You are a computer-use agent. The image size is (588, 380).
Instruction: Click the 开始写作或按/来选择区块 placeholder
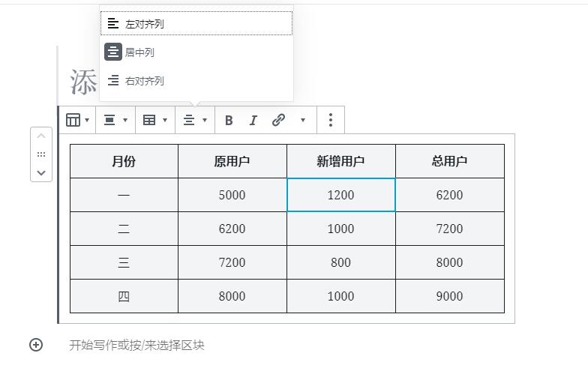pos(136,345)
